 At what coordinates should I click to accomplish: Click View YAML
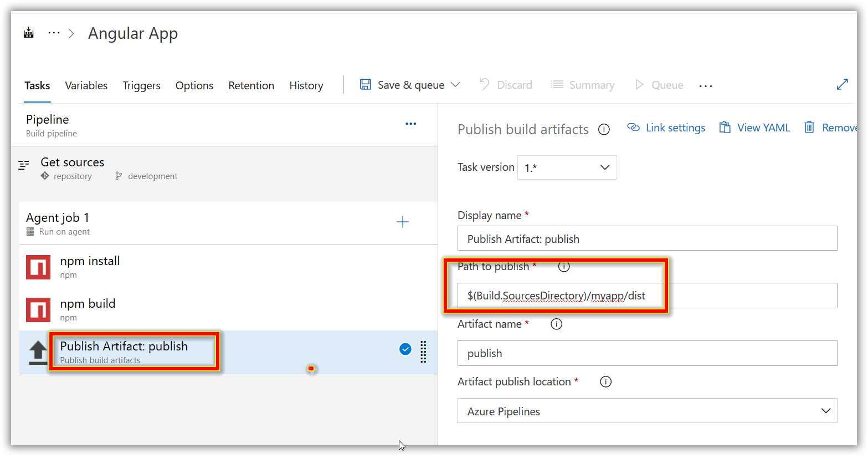click(754, 128)
